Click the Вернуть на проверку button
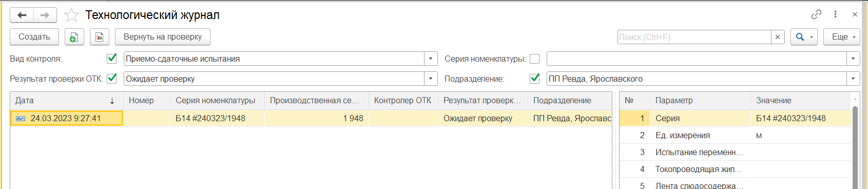This screenshot has height=189, width=868. (x=163, y=37)
